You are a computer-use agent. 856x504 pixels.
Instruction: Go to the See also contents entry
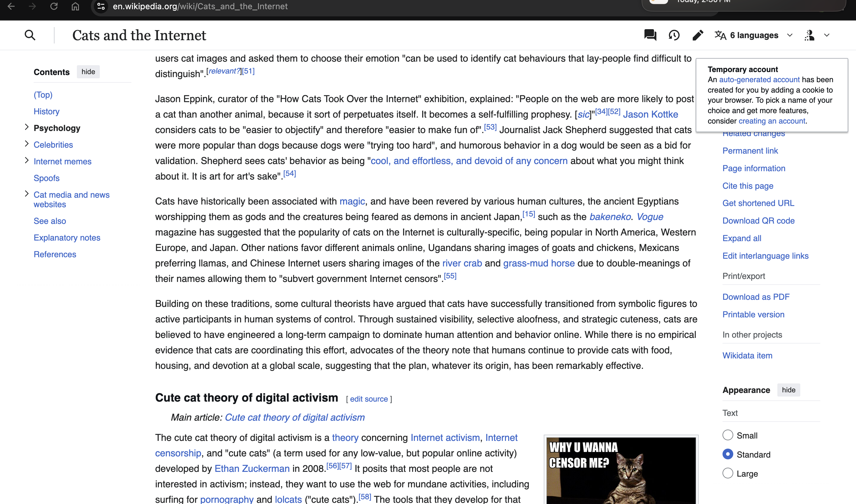(50, 221)
